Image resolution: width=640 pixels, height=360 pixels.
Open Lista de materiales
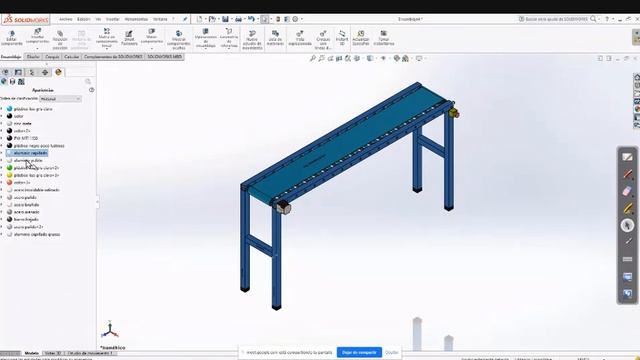[x=275, y=38]
